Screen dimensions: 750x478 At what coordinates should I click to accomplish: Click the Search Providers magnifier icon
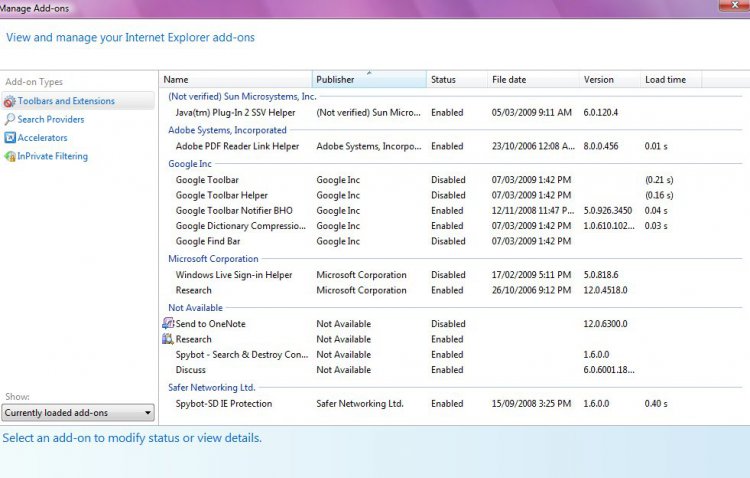pyautogui.click(x=10, y=120)
